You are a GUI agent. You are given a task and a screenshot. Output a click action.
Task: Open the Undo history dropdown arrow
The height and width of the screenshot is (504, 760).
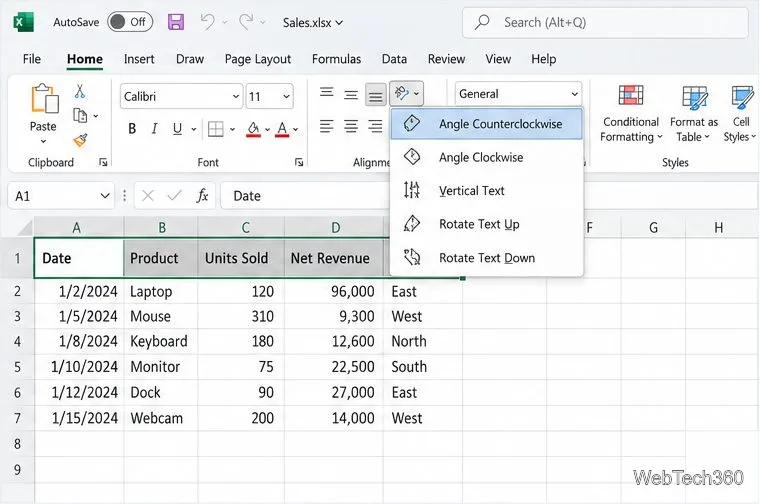pyautogui.click(x=225, y=23)
